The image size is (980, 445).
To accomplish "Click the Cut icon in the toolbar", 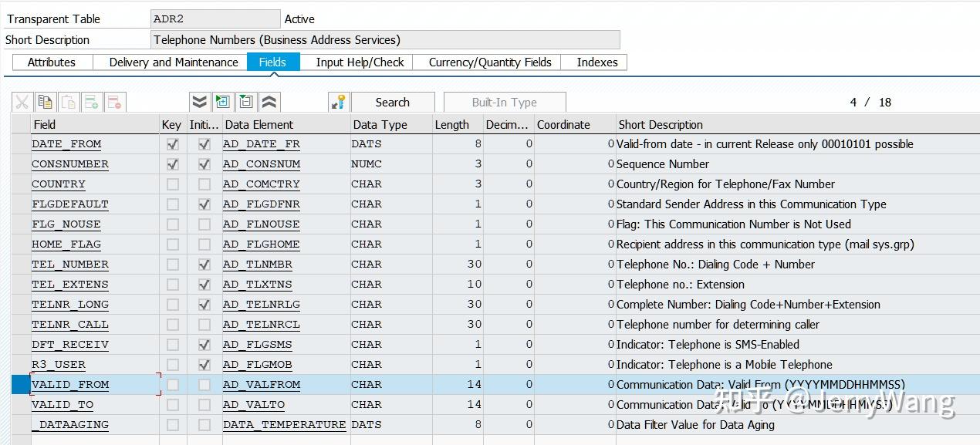I will pyautogui.click(x=22, y=103).
